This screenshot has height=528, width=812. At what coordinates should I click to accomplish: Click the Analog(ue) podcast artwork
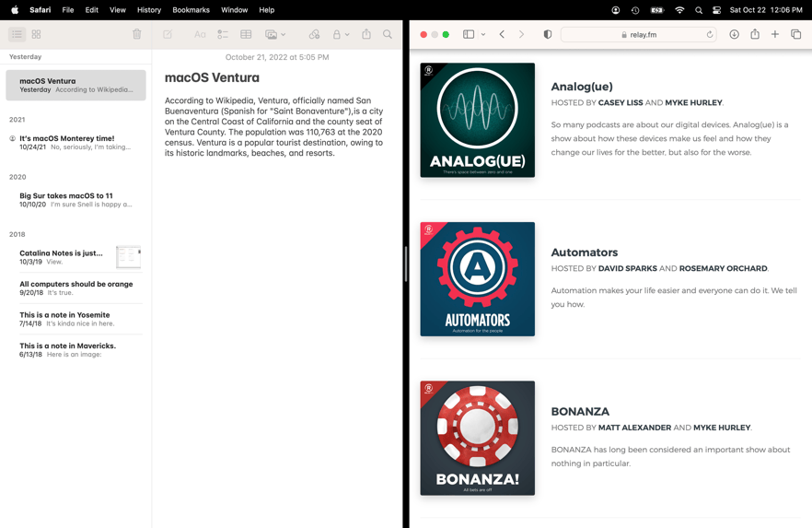click(478, 120)
